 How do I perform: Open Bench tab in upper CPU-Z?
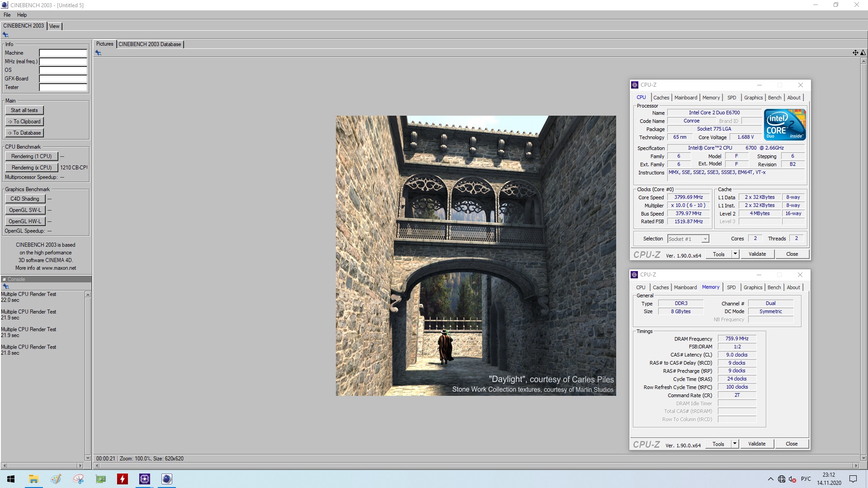(x=774, y=98)
